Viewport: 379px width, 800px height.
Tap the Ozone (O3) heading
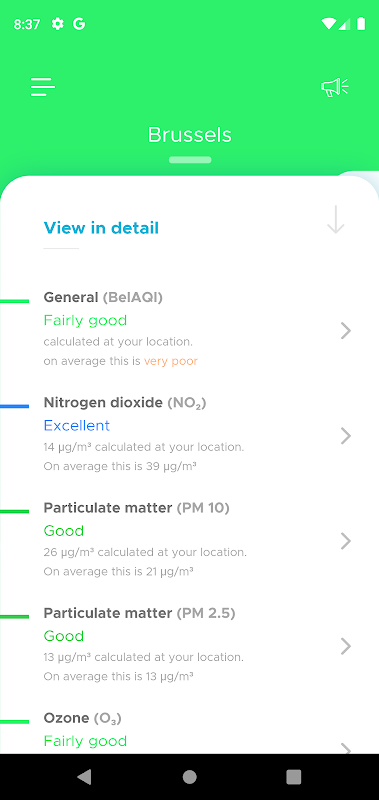(83, 718)
